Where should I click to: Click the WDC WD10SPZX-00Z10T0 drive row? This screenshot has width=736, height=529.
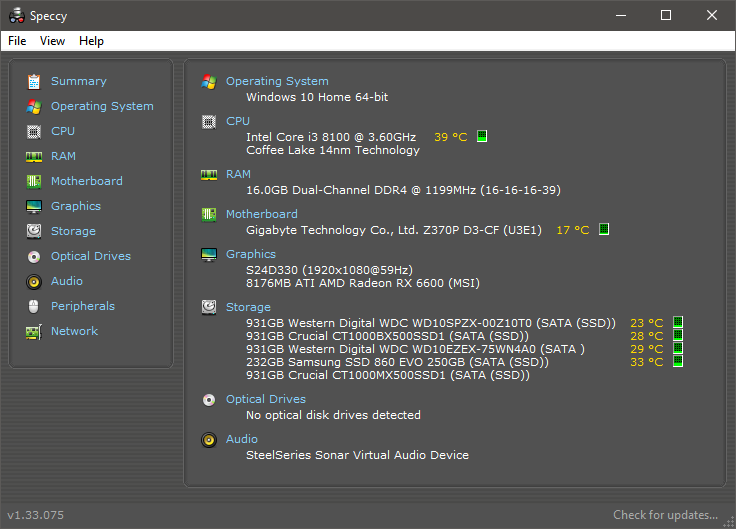click(x=431, y=323)
